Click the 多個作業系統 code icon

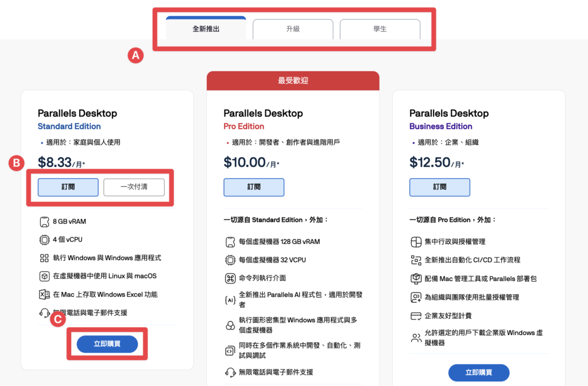(x=230, y=351)
